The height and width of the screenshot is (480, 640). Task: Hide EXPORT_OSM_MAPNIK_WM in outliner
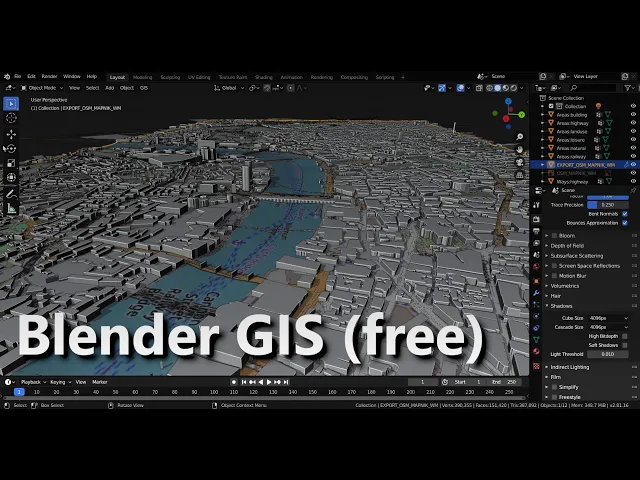[633, 164]
